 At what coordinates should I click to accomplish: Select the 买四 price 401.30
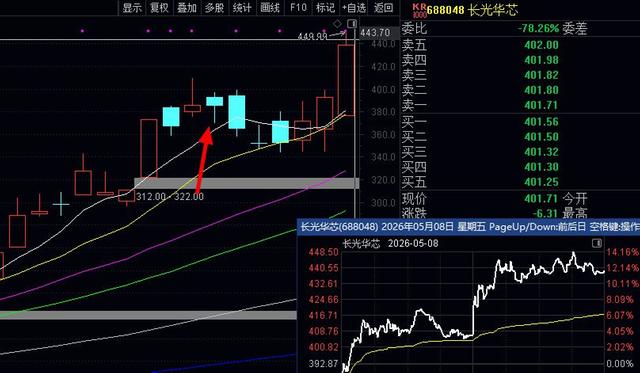[x=541, y=167]
